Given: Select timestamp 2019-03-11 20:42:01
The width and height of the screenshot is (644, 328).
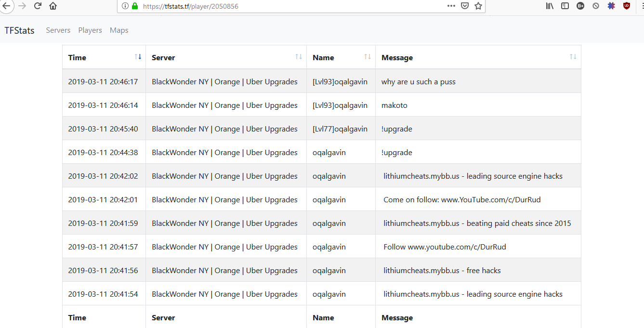Looking at the screenshot, I should click(103, 199).
